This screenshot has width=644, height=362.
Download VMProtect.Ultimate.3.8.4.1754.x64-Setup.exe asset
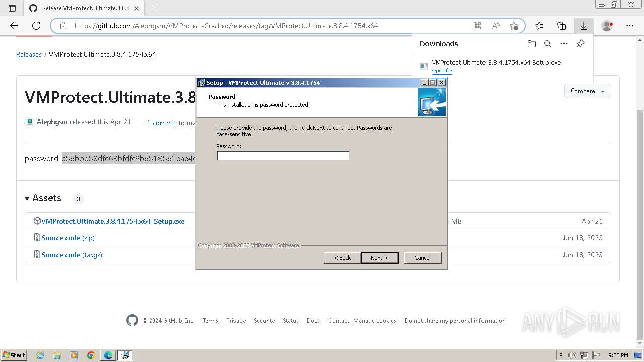click(x=113, y=221)
